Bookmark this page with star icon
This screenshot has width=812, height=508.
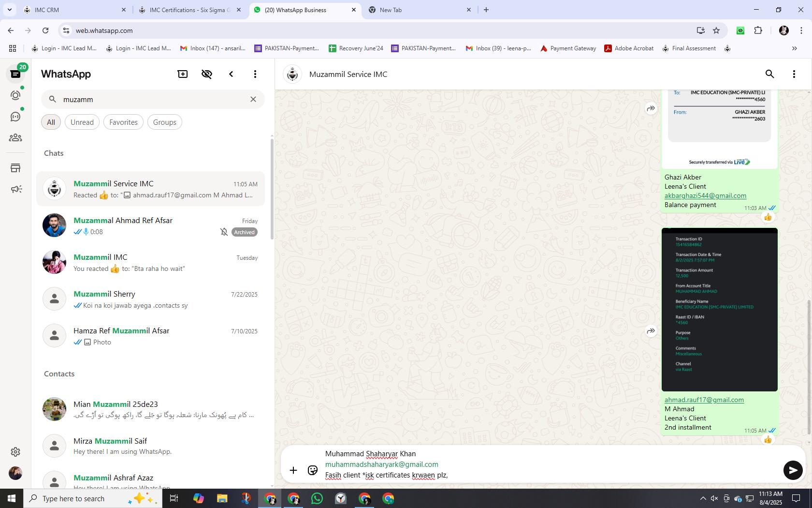point(716,30)
